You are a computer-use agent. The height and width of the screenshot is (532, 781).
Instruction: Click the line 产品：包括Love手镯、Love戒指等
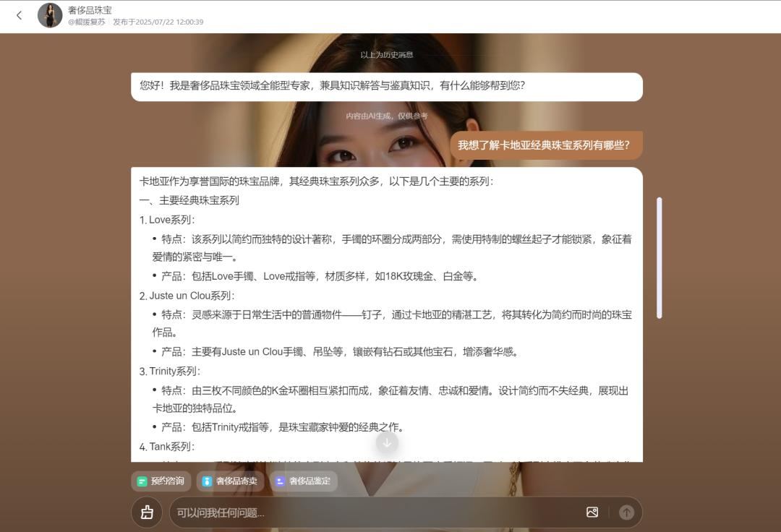(x=320, y=276)
